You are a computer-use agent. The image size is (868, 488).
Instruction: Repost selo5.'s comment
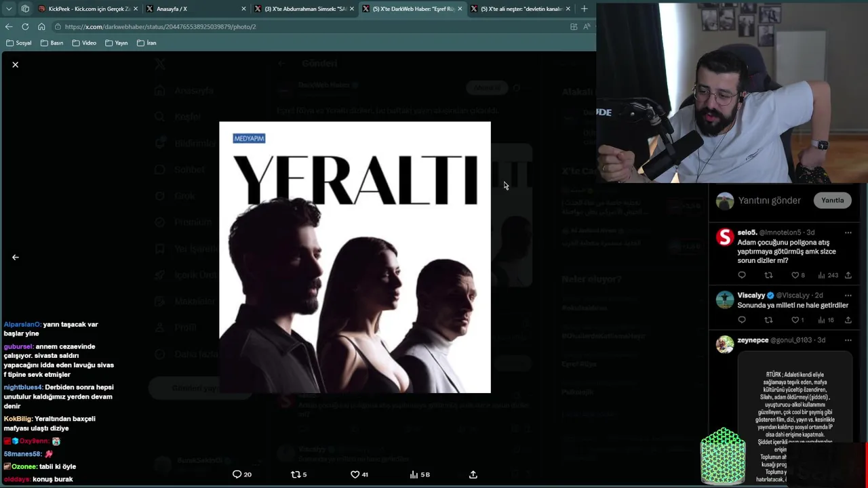(x=768, y=275)
